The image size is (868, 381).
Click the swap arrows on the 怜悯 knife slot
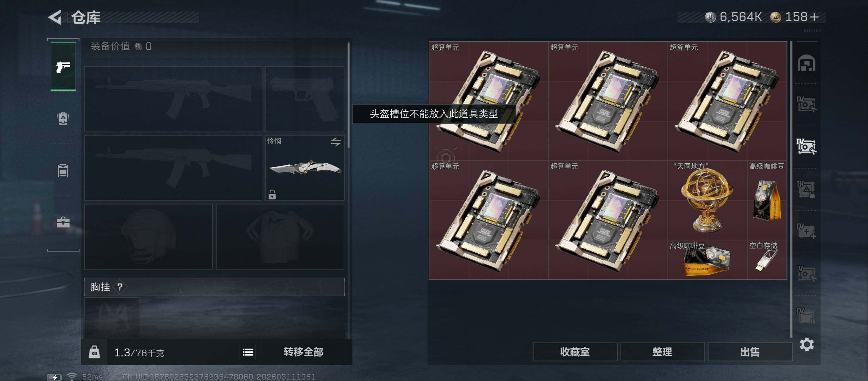[336, 142]
